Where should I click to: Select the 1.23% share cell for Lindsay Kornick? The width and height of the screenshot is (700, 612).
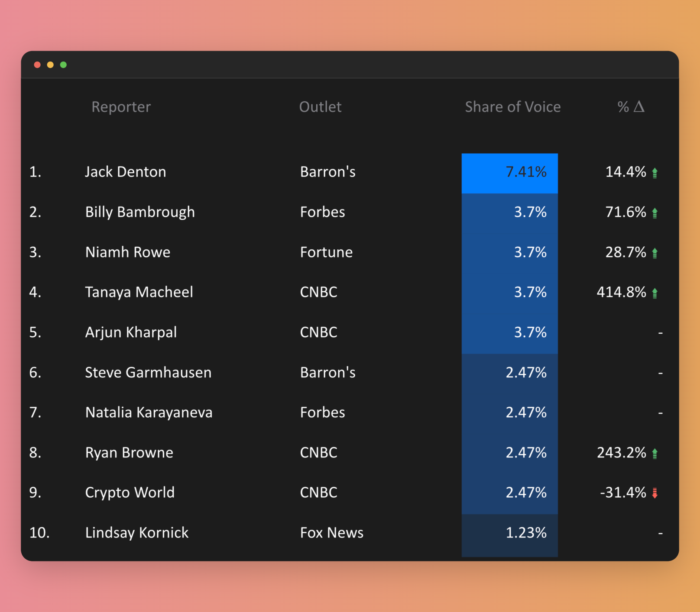(509, 533)
